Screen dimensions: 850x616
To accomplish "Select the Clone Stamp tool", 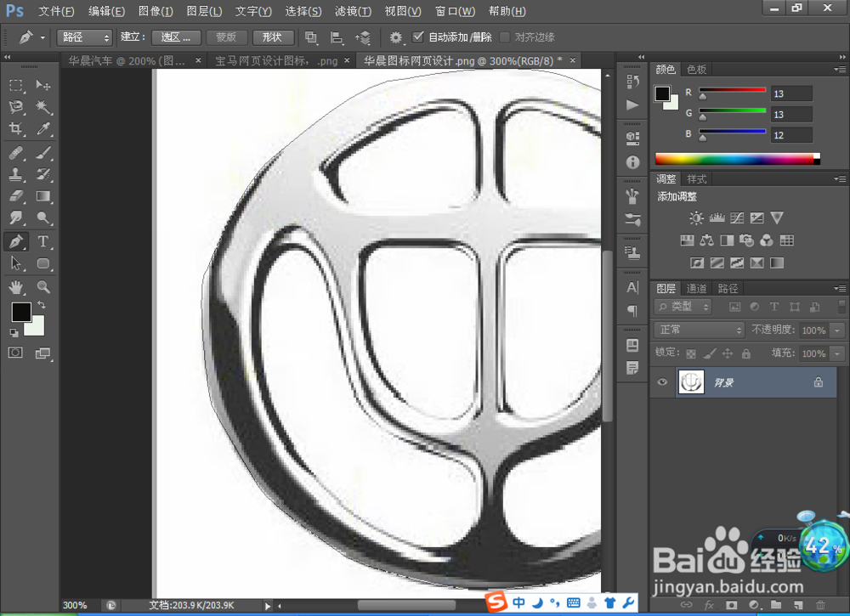I will click(x=15, y=174).
